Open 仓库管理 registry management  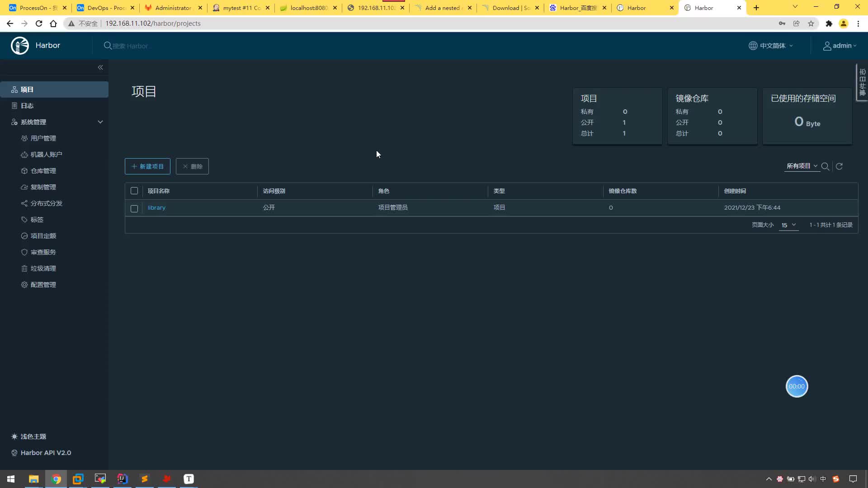point(43,171)
